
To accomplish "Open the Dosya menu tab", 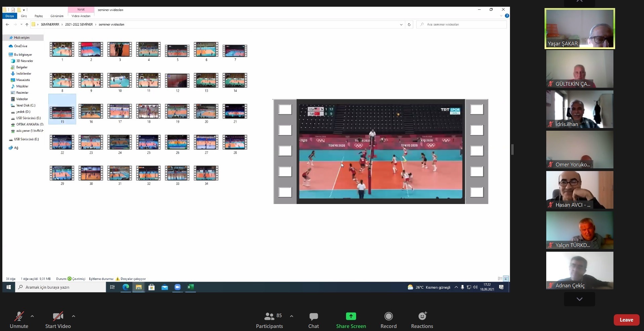I will (9, 16).
